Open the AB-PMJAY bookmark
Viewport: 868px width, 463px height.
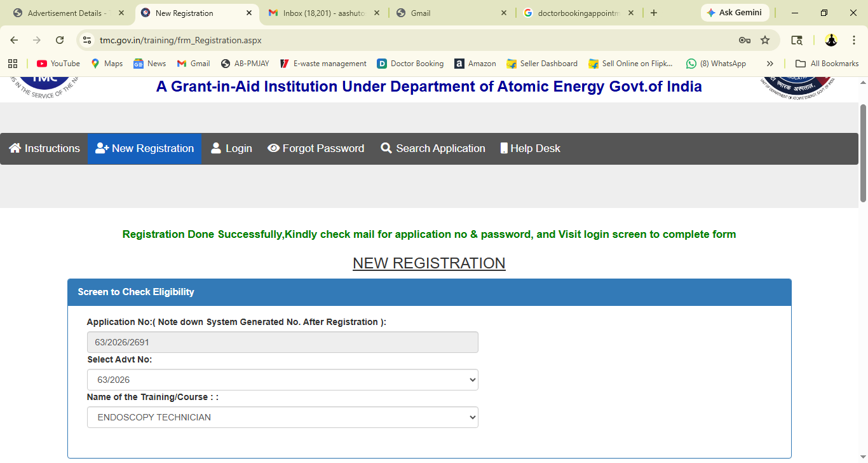point(245,64)
